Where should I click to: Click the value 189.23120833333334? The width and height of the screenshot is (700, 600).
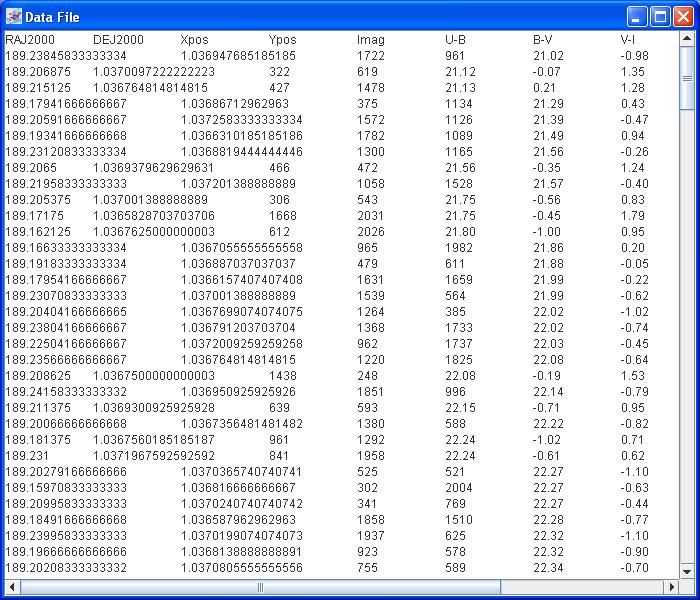[x=66, y=152]
